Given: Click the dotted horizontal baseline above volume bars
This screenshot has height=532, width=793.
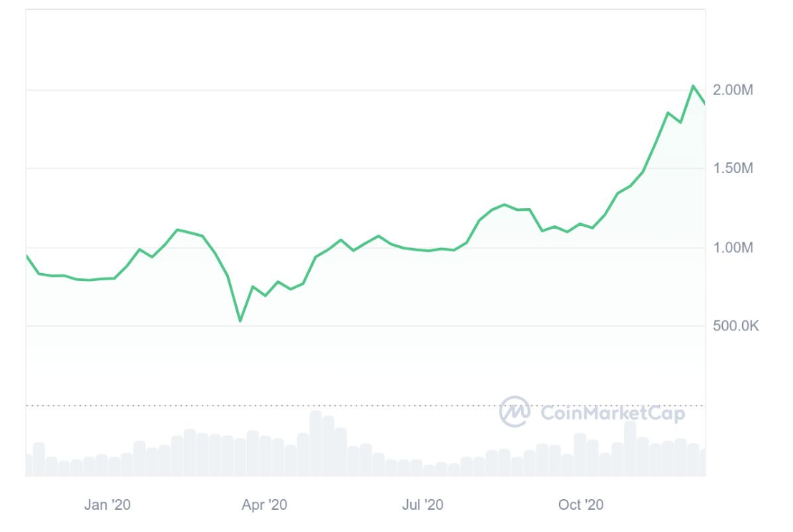Looking at the screenshot, I should tap(365, 405).
